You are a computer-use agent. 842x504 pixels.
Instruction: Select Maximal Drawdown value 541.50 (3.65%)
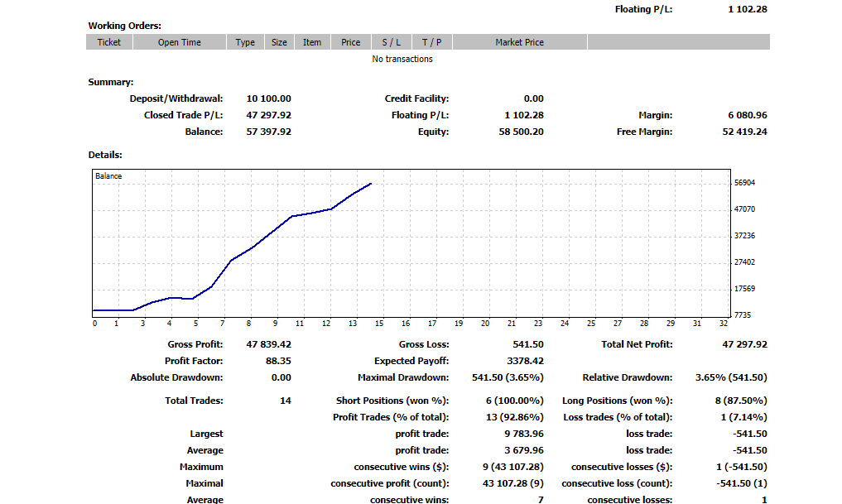[x=508, y=378]
